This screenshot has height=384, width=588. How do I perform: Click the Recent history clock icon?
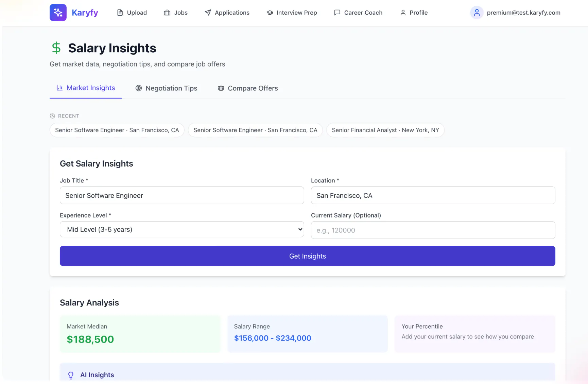(52, 116)
